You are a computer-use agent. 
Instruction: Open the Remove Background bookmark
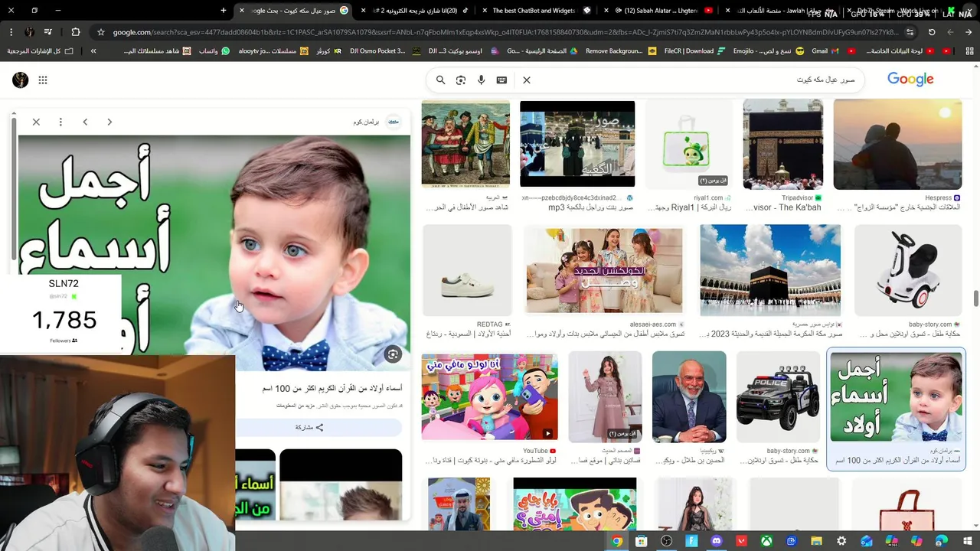(x=620, y=51)
